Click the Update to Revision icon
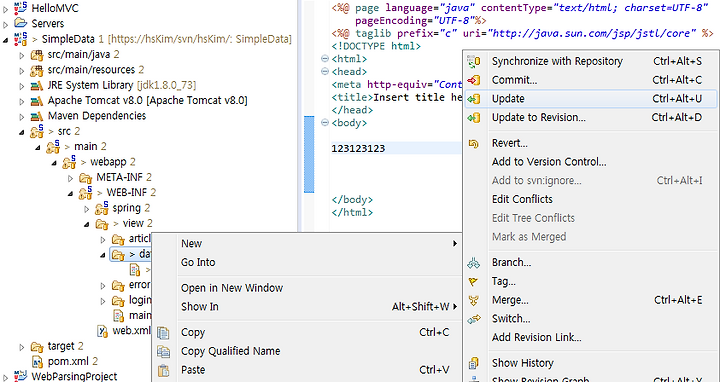The image size is (720, 382). (x=473, y=118)
